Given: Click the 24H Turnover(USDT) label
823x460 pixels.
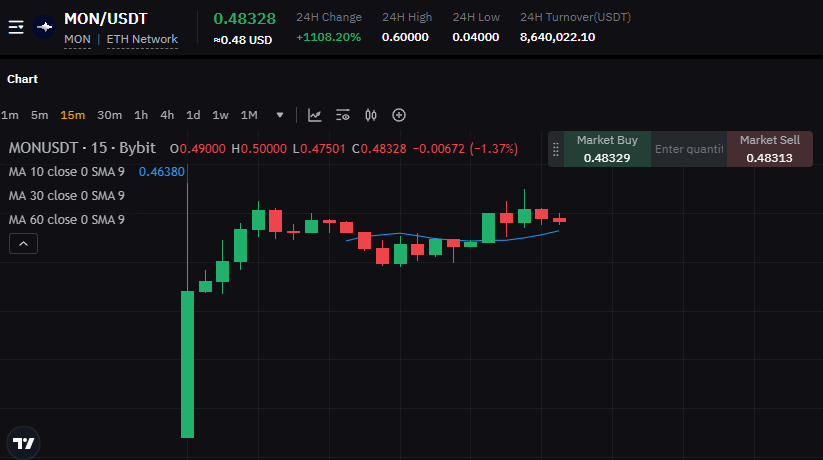Looking at the screenshot, I should pyautogui.click(x=575, y=17).
